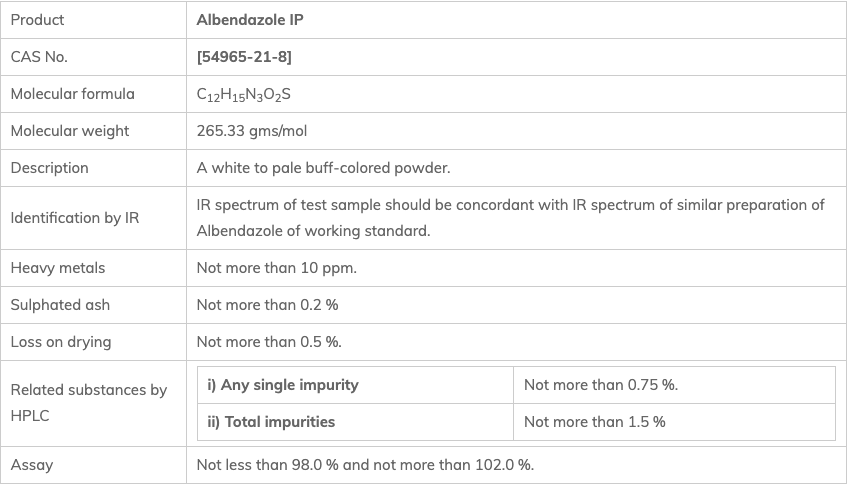849x485 pixels.
Task: Click the assay range 98.0 % to 102.0 %
Action: click(365, 465)
